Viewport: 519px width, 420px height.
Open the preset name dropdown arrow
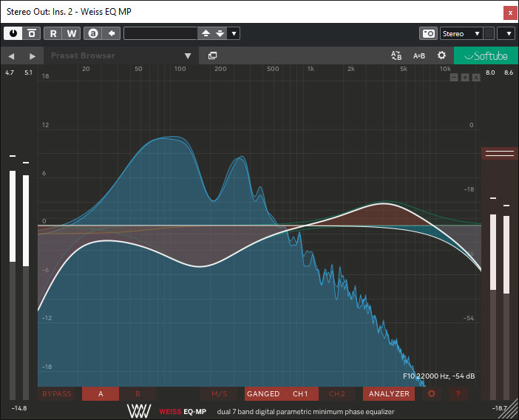pyautogui.click(x=234, y=33)
